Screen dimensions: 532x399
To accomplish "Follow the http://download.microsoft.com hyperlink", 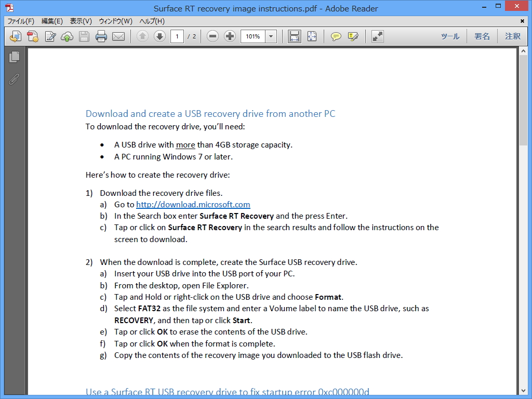I will (x=193, y=204).
